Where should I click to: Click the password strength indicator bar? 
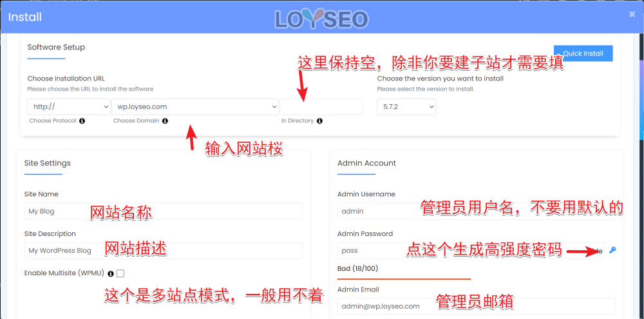pos(404,279)
